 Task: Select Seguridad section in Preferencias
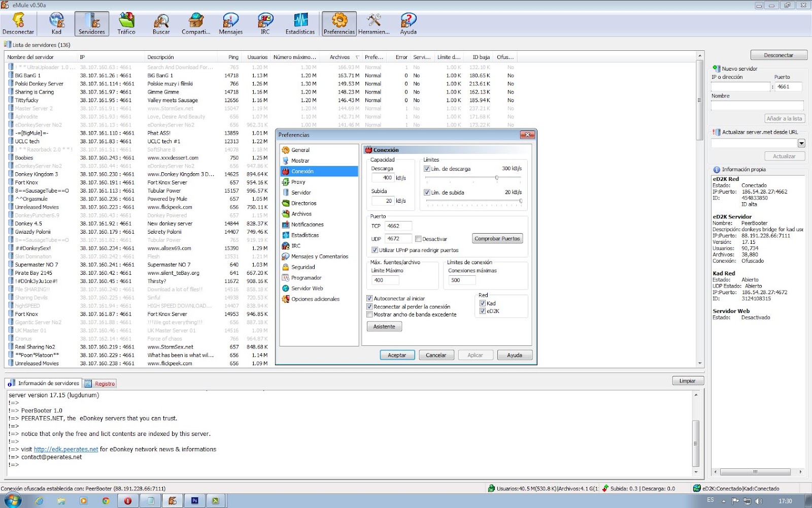[303, 267]
